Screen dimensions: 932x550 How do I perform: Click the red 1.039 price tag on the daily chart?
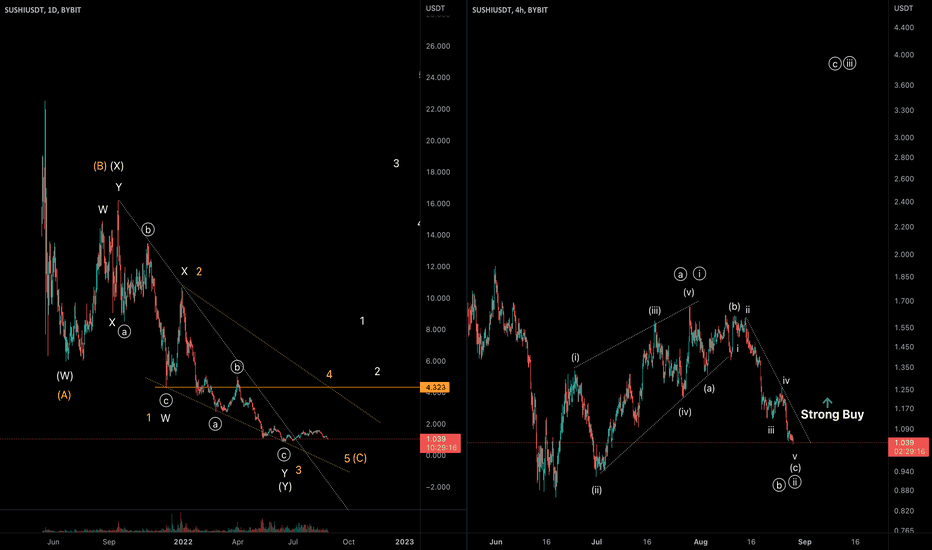click(440, 443)
